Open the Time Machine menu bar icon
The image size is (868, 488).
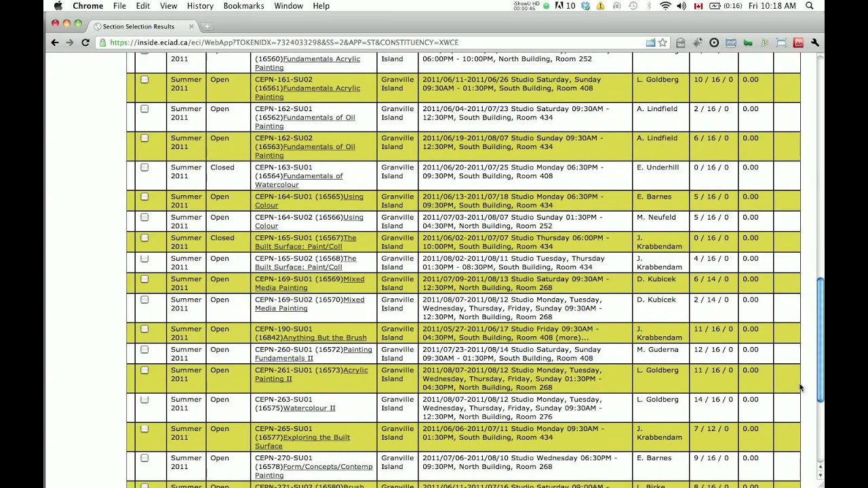coord(633,5)
